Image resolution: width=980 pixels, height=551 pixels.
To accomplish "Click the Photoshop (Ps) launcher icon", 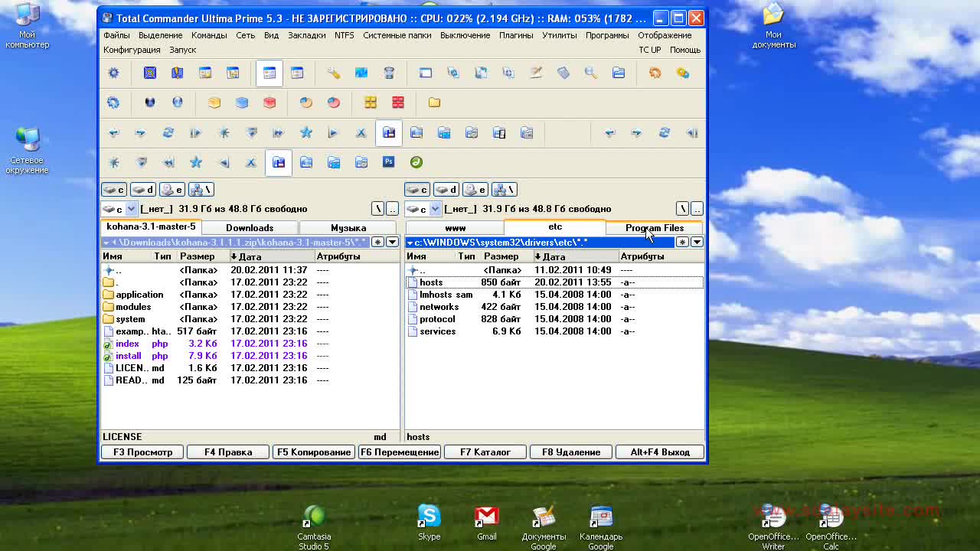I will coord(389,162).
